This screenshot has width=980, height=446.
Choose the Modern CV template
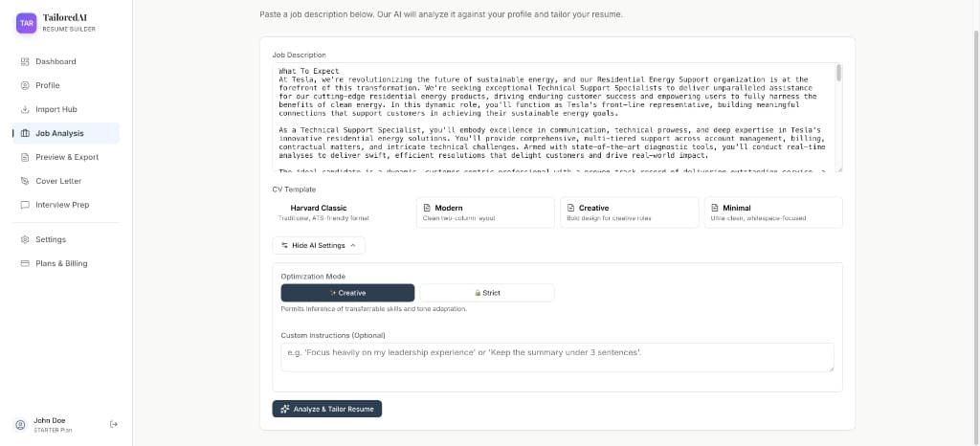[486, 212]
